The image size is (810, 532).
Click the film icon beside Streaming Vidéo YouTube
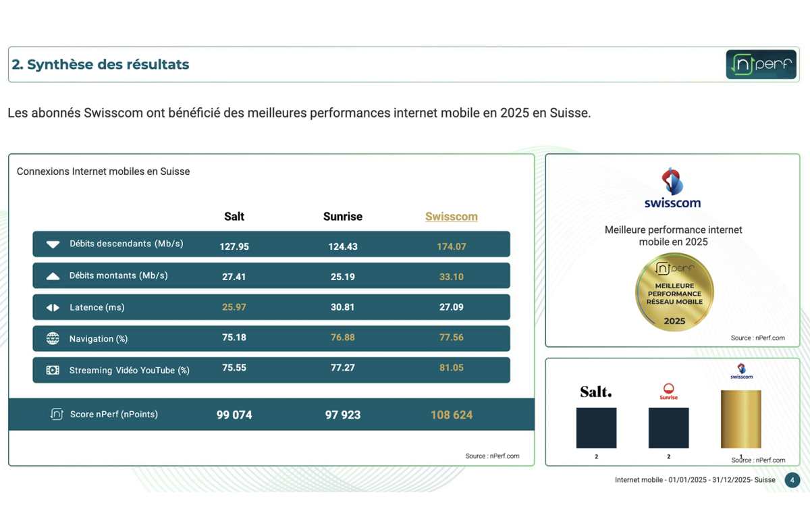coord(53,370)
